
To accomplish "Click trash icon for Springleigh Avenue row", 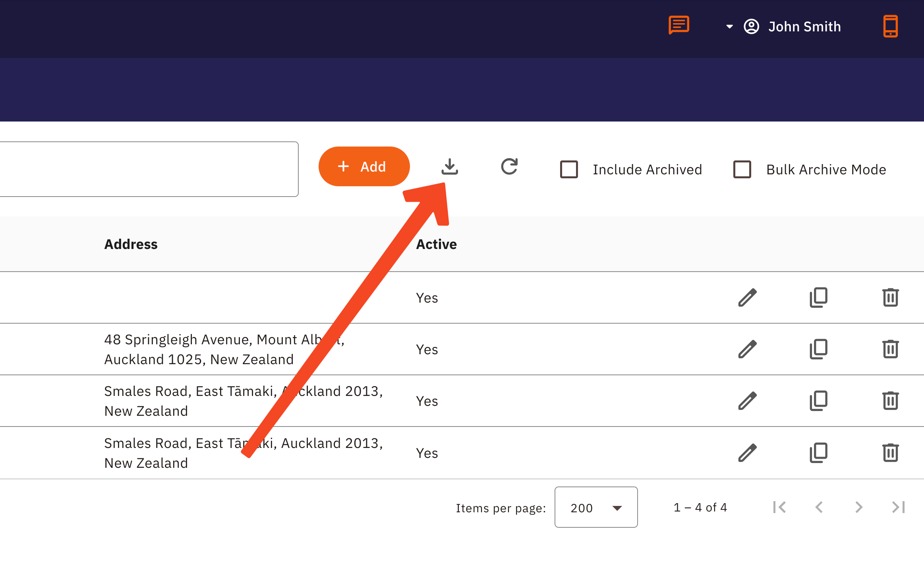I will click(x=890, y=349).
